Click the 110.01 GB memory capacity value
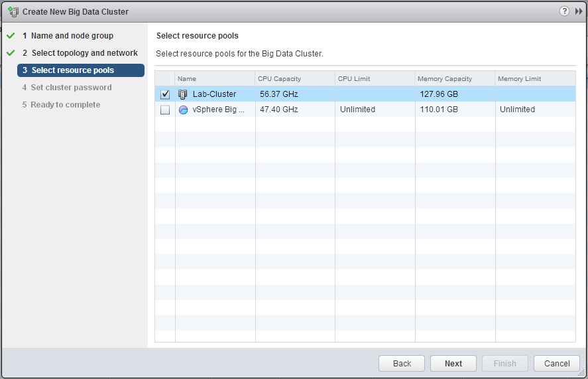The width and height of the screenshot is (588, 379). tap(439, 110)
